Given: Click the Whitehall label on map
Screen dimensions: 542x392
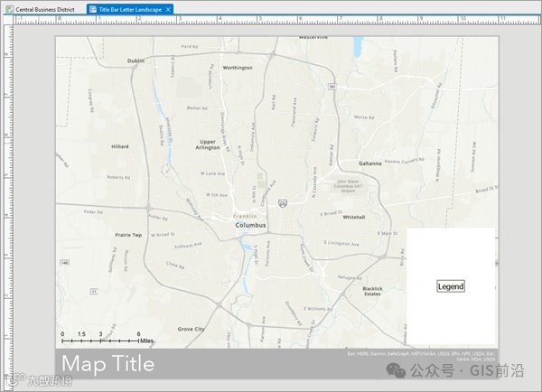Looking at the screenshot, I should (x=353, y=217).
